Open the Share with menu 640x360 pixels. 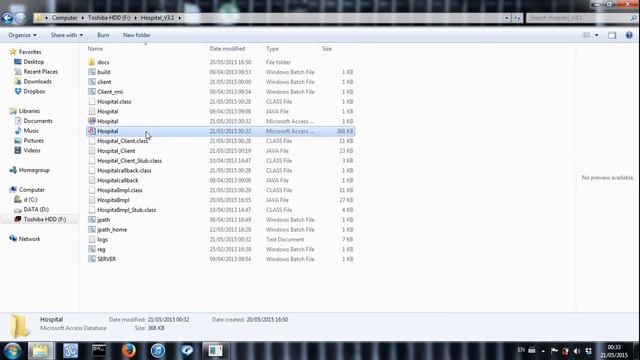click(67, 35)
